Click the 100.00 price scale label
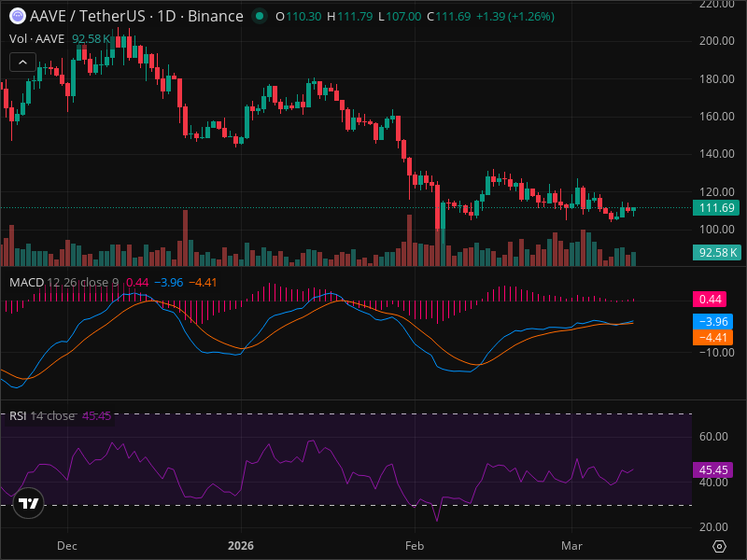The width and height of the screenshot is (747, 560). click(716, 230)
